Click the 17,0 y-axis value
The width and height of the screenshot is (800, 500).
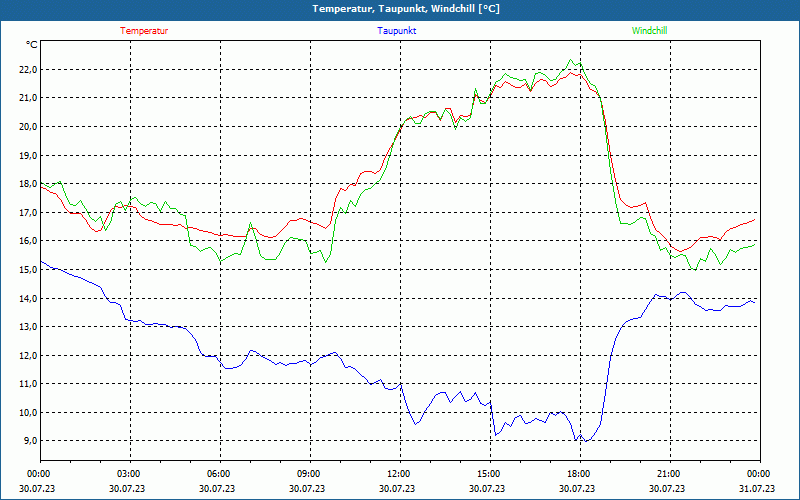[x=28, y=212]
